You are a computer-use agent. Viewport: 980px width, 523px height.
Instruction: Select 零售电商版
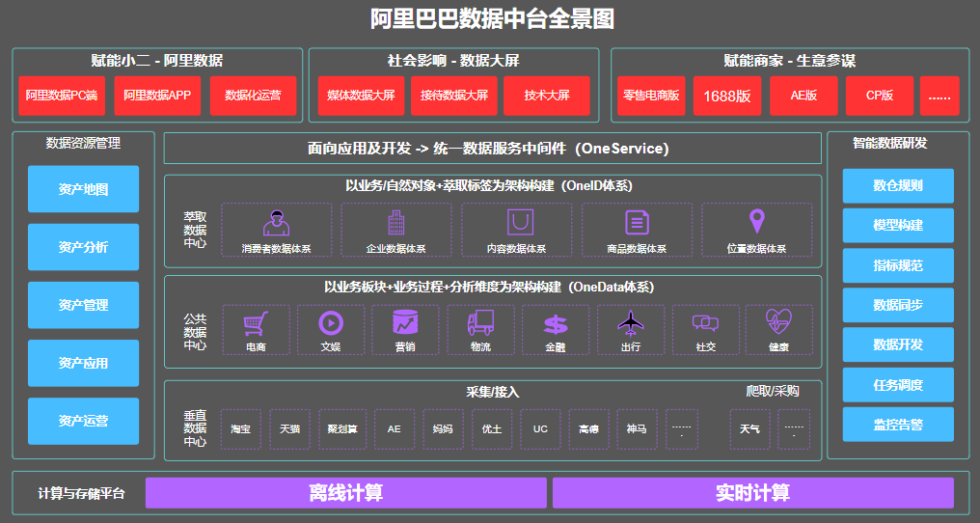coord(651,96)
